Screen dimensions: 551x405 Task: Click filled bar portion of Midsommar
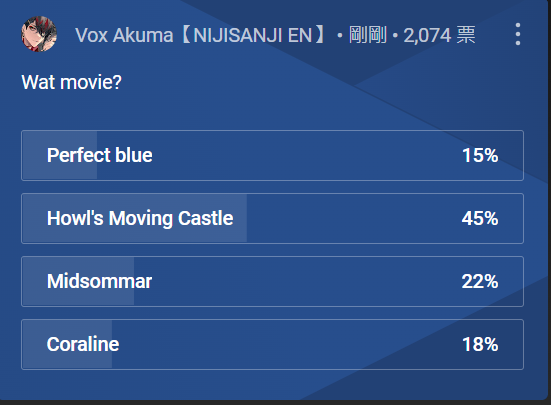[x=78, y=281]
